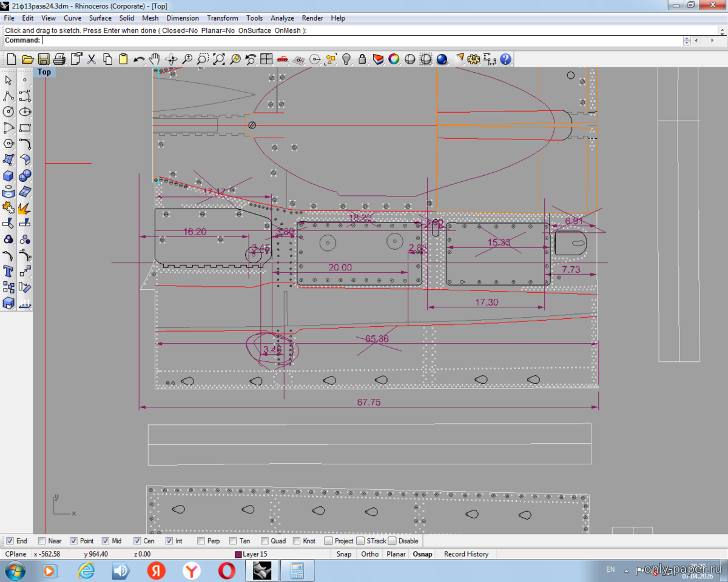
Task: Turn on the Perp osnap checkbox
Action: (x=201, y=541)
